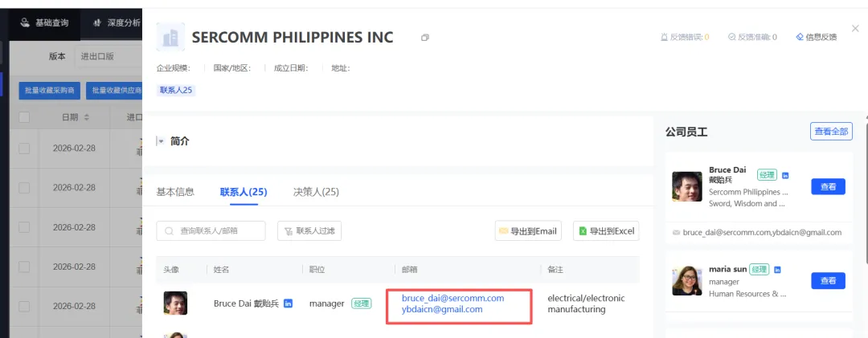
Task: Click the 姓名 column header
Action: pyautogui.click(x=222, y=270)
